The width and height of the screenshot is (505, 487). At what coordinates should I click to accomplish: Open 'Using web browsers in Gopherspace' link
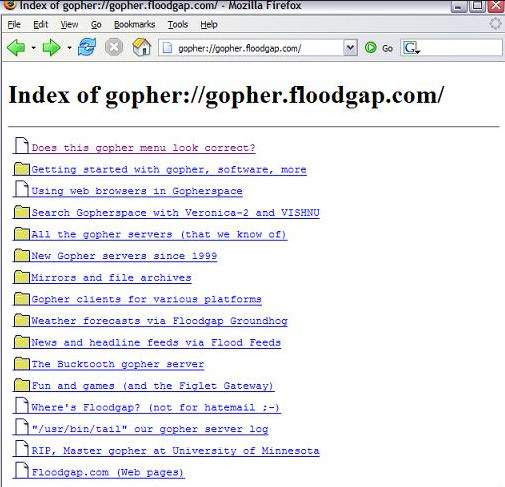137,191
